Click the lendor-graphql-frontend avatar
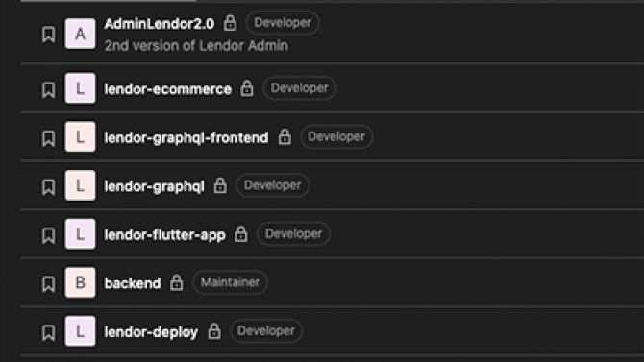 coord(80,136)
